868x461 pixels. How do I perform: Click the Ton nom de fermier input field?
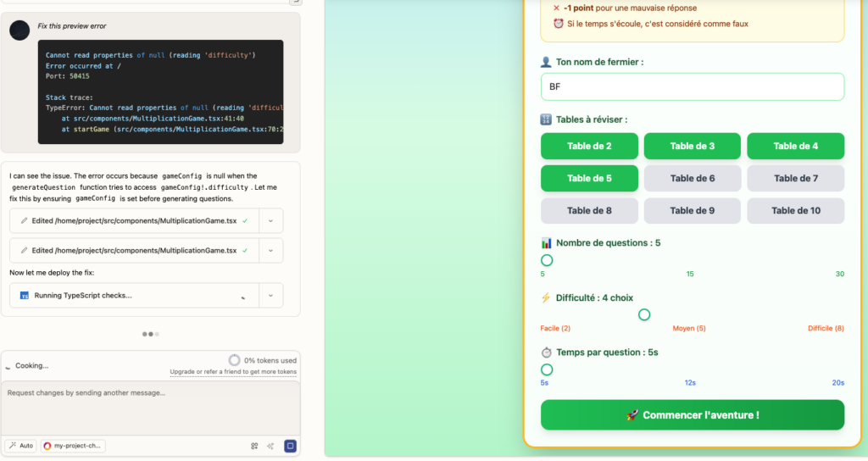(693, 86)
